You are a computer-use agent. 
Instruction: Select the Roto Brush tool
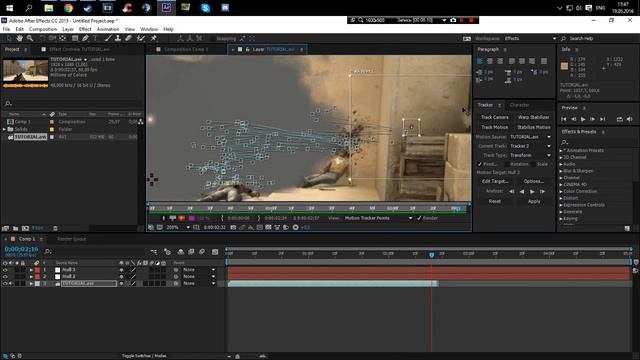pyautogui.click(x=141, y=38)
